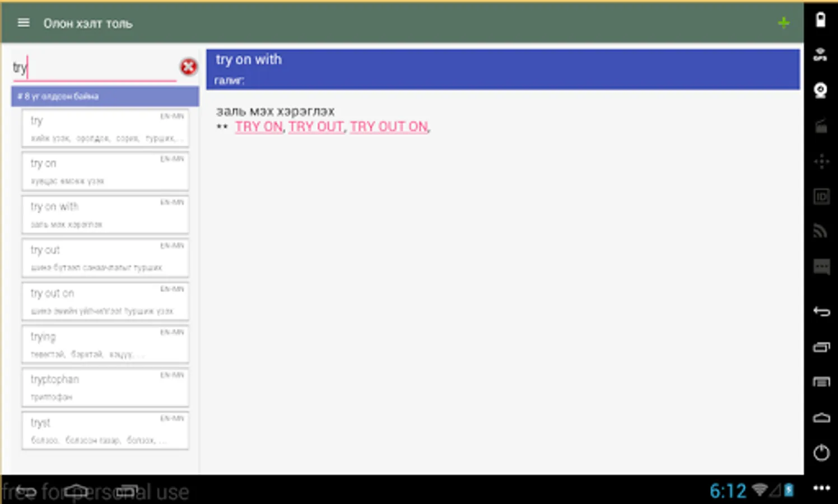Open the "trying" entry
The width and height of the screenshot is (838, 504).
click(105, 344)
